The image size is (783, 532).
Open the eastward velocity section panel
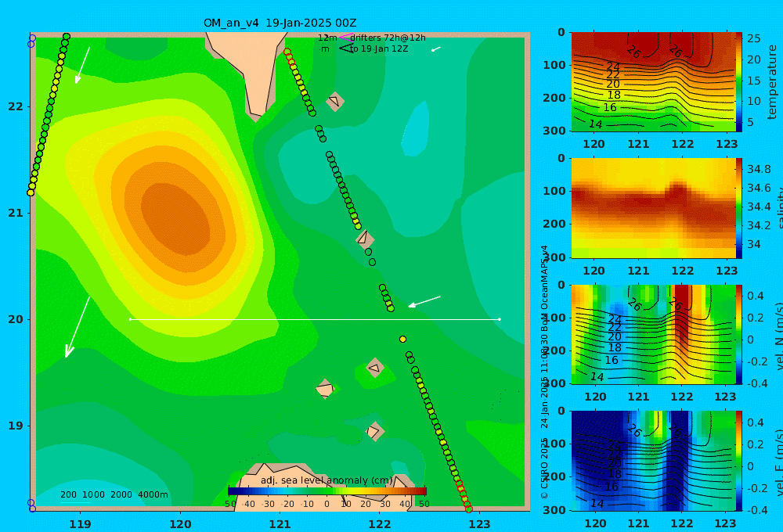653,461
